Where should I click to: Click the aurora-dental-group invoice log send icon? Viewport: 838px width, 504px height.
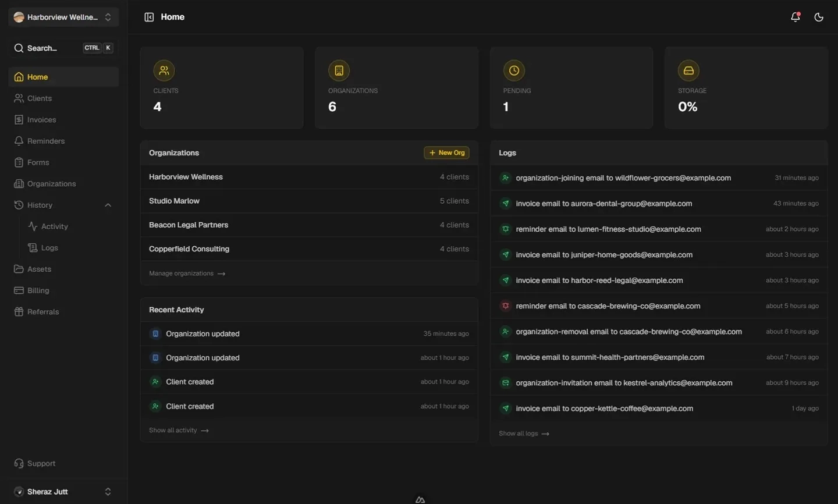click(x=505, y=204)
